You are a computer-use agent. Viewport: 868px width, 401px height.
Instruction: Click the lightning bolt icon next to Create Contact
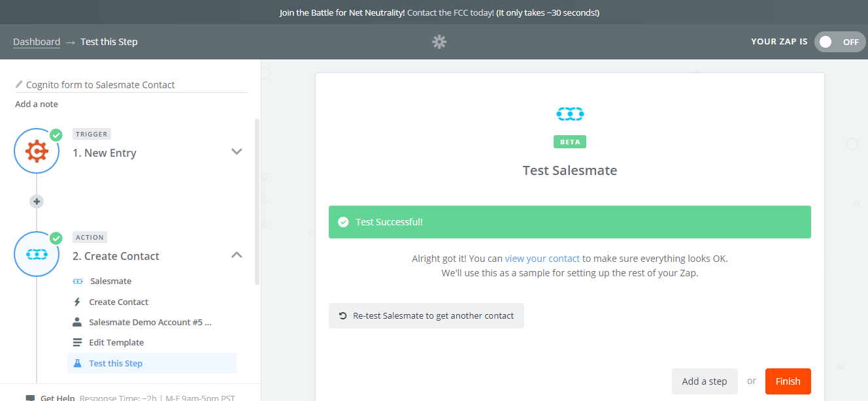(77, 302)
